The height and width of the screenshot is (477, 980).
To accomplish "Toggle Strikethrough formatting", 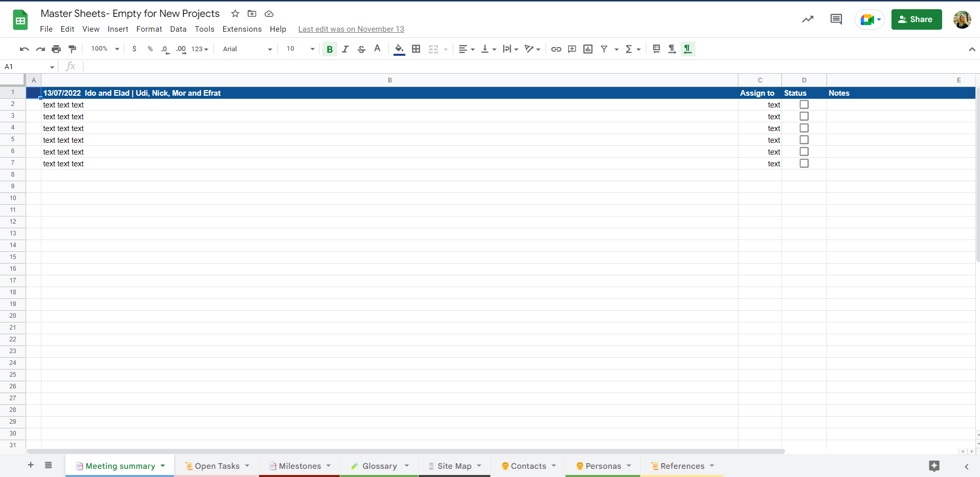I will point(361,49).
